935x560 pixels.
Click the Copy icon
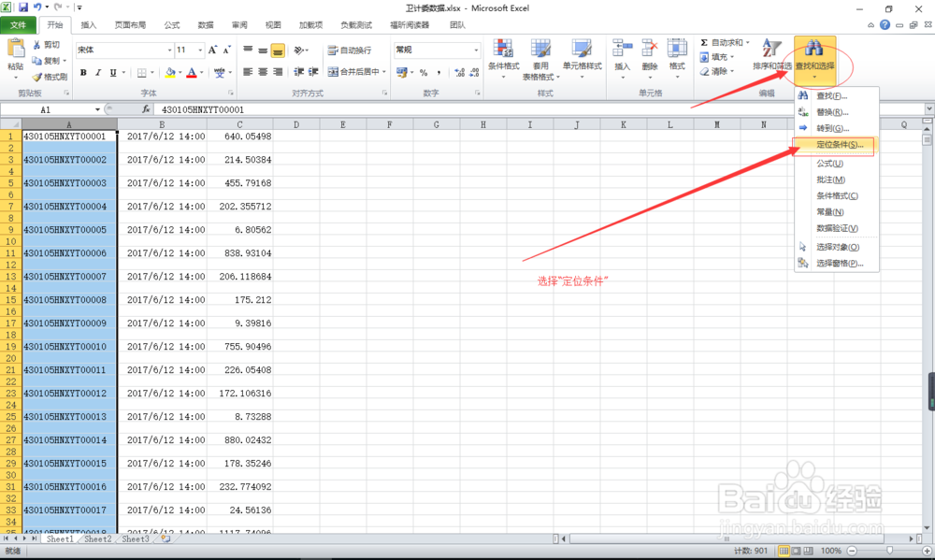click(x=37, y=61)
